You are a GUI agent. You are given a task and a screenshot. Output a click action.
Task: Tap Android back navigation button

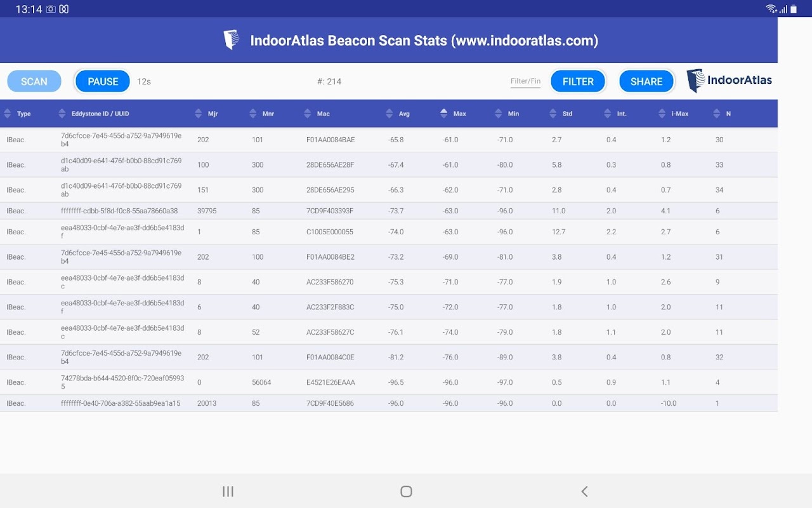(584, 491)
